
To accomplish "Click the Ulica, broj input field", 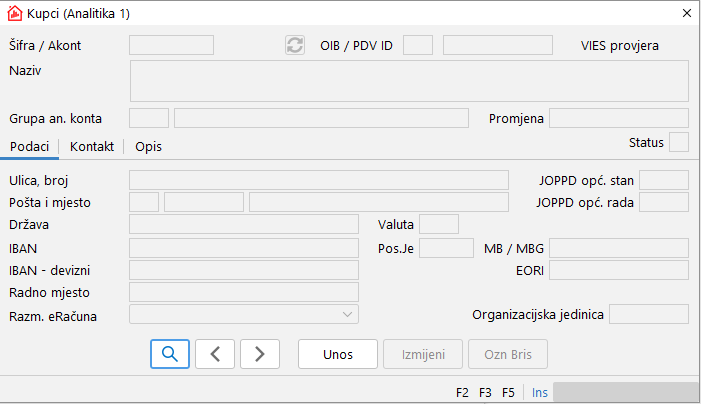I will (319, 180).
